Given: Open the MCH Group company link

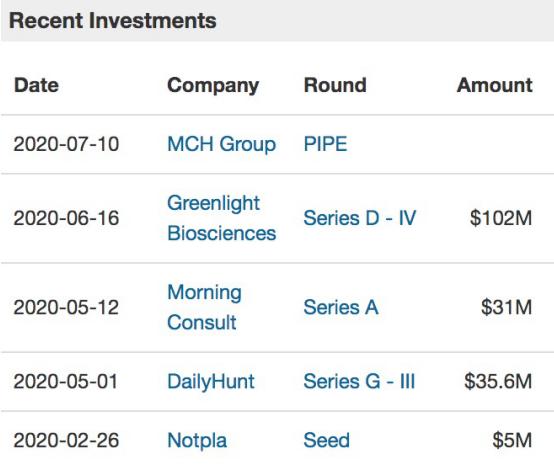Looking at the screenshot, I should (222, 145).
